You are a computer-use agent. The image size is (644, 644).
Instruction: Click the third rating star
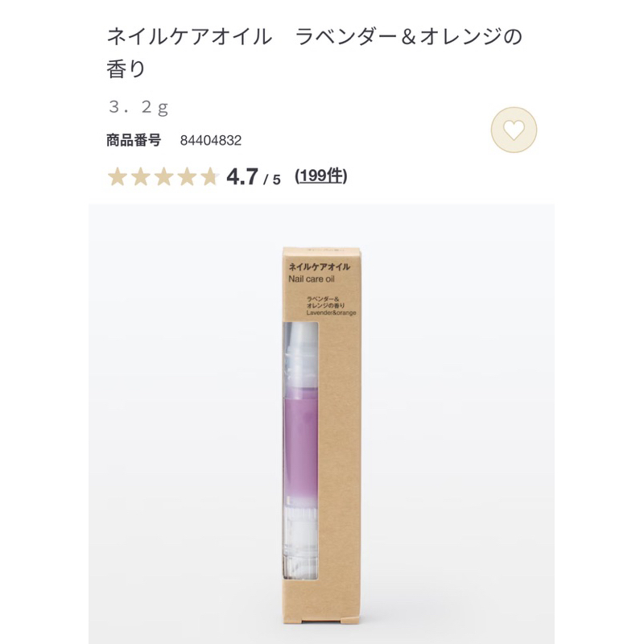tap(163, 177)
